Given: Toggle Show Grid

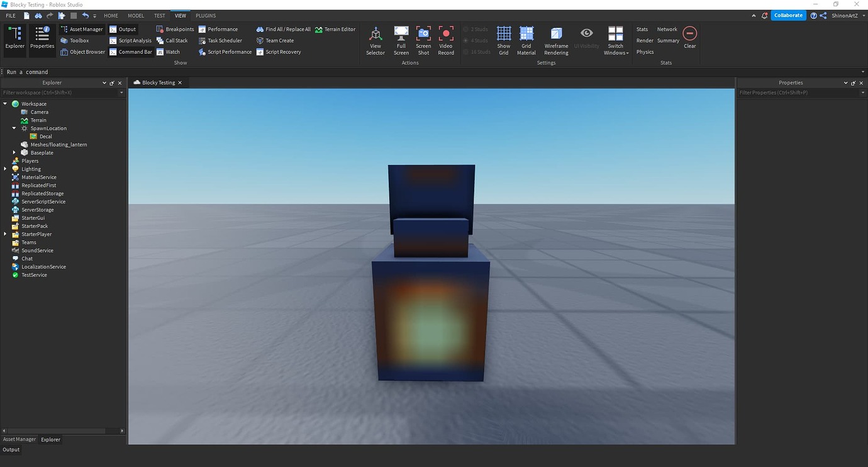Looking at the screenshot, I should click(504, 41).
